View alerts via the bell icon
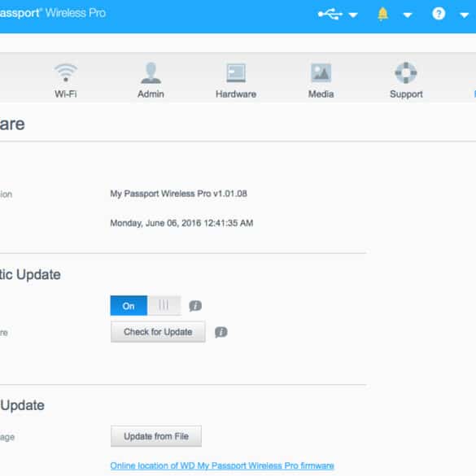Screen dimensions: 476x476 (x=382, y=14)
